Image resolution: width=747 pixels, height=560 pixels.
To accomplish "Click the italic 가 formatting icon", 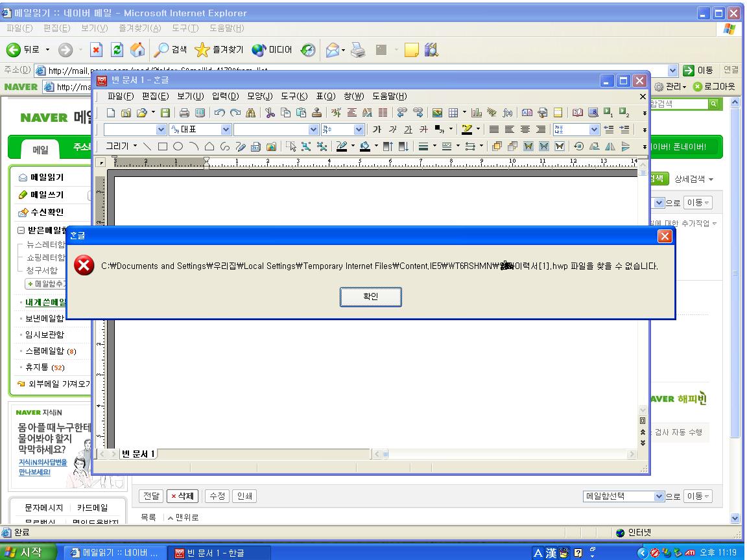I will 392,130.
